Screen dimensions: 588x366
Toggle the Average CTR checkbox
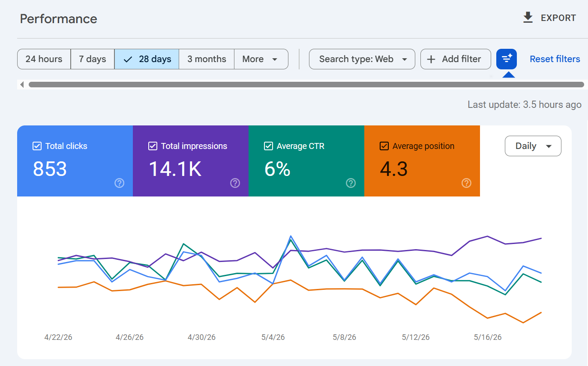pos(268,146)
